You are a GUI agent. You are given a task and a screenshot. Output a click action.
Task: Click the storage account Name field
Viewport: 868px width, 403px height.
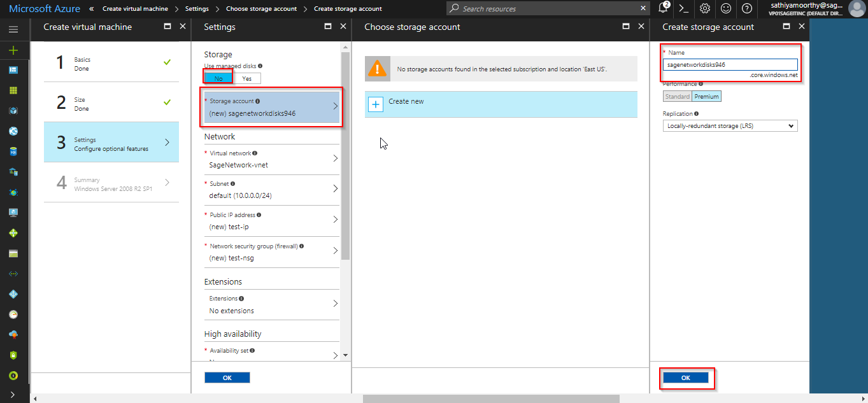[730, 64]
